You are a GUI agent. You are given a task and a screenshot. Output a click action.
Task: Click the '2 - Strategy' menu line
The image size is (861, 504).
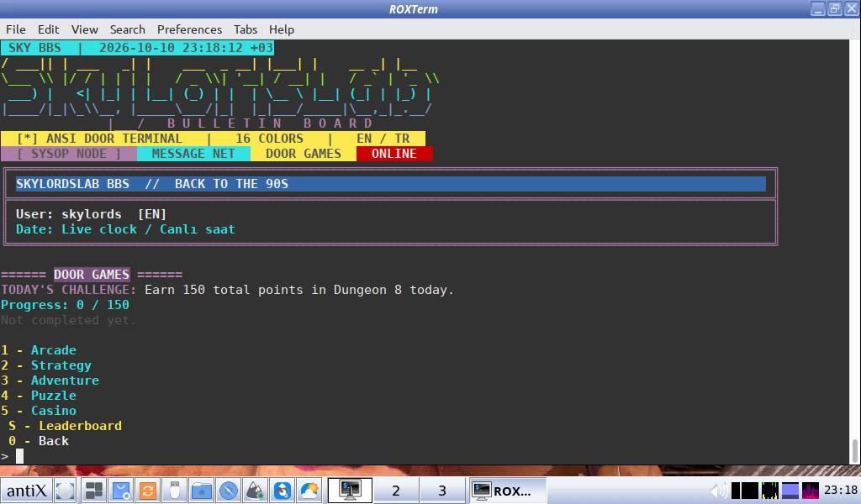click(46, 365)
